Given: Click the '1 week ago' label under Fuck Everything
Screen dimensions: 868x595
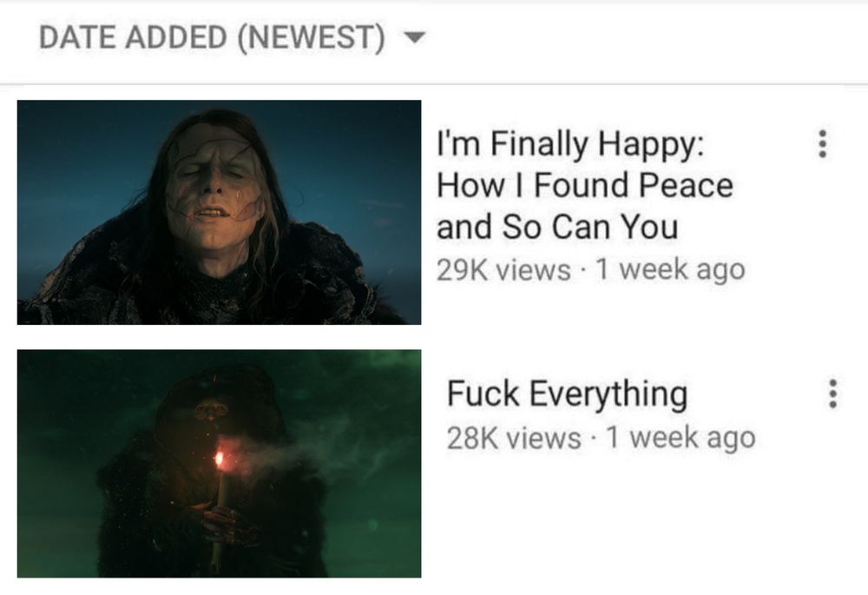Looking at the screenshot, I should (x=681, y=438).
